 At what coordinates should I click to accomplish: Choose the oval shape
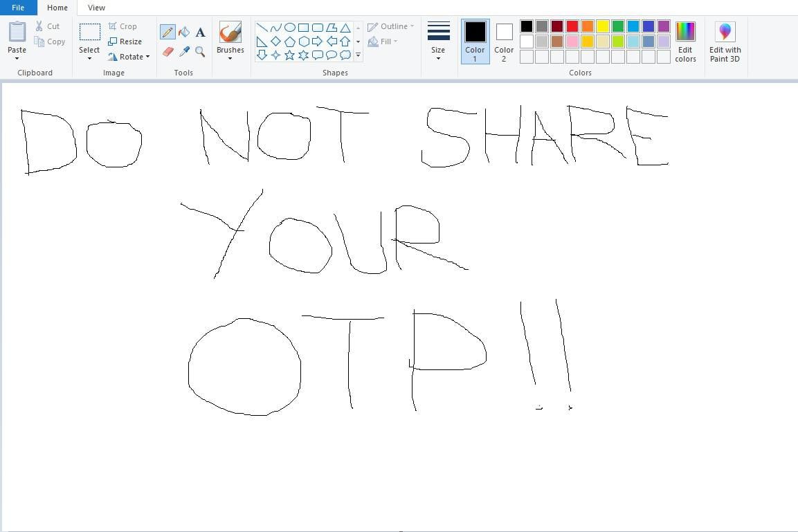click(289, 28)
